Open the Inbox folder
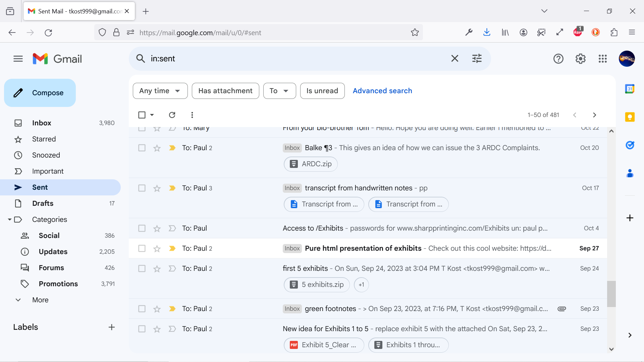 point(42,123)
